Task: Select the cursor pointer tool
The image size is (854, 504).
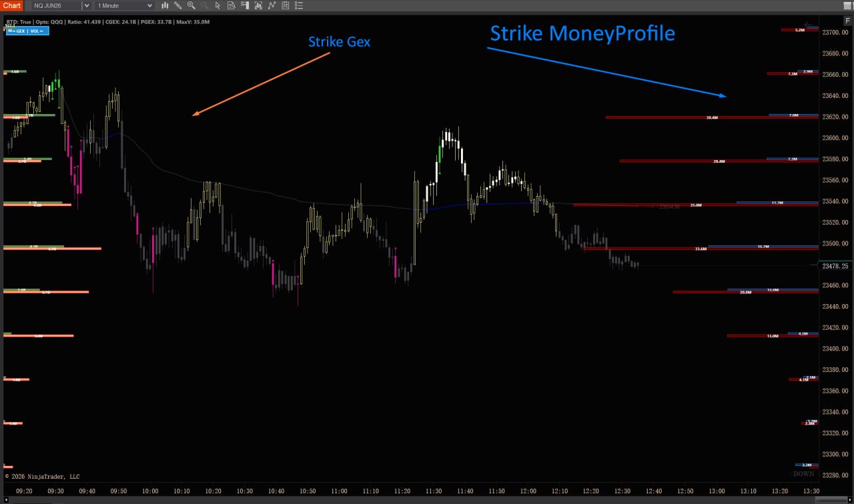Action: 218,5
